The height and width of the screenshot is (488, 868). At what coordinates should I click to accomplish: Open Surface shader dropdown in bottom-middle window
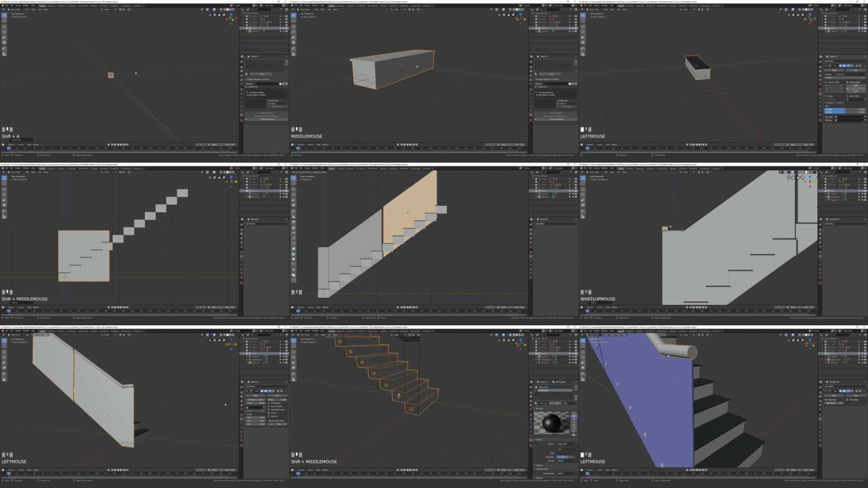coord(566,444)
